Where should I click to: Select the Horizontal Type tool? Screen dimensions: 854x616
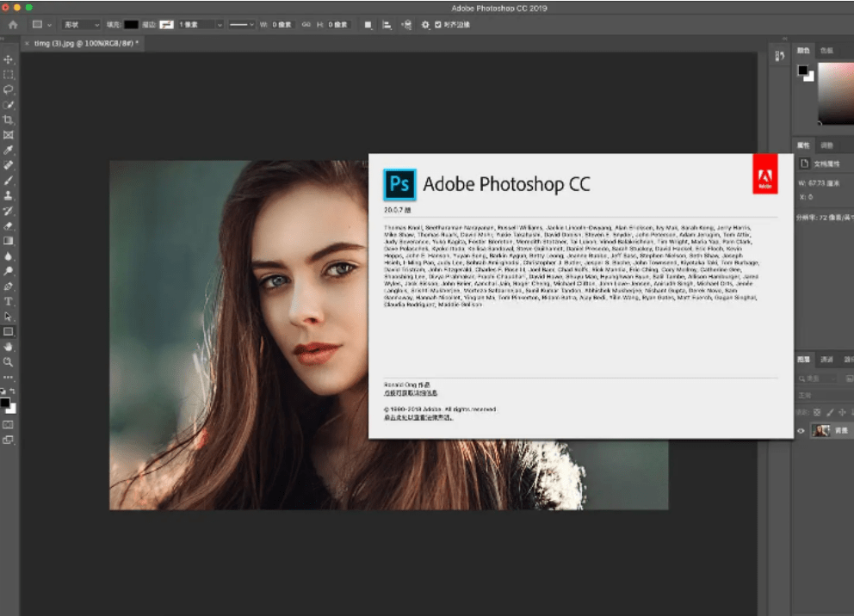click(x=8, y=301)
